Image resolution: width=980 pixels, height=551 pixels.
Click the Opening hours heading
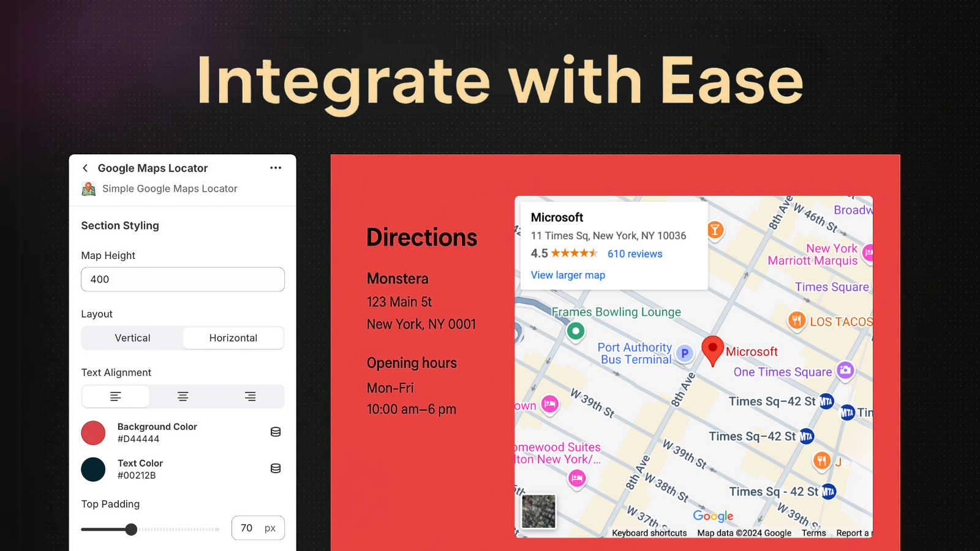click(412, 363)
